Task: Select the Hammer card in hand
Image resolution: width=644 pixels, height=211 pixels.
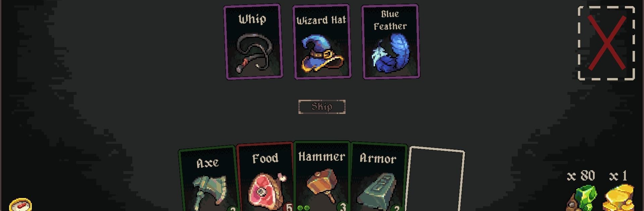Action: coord(322,176)
